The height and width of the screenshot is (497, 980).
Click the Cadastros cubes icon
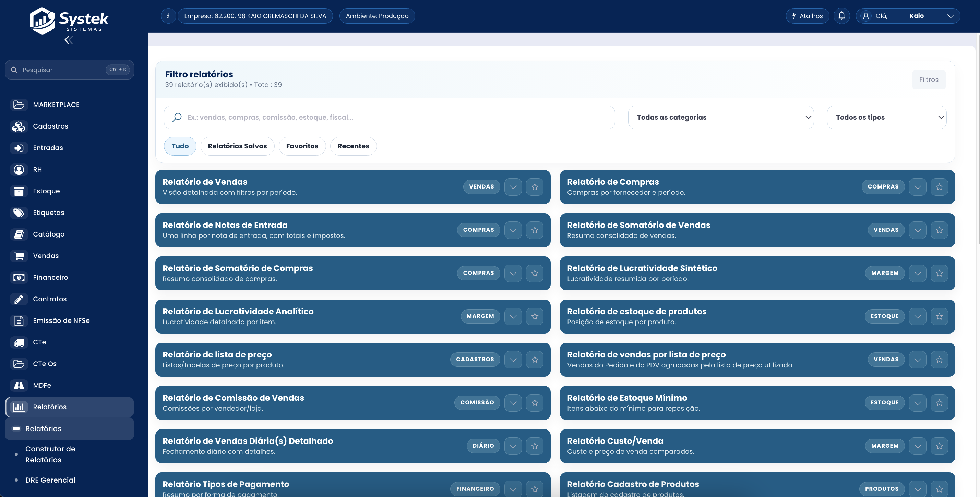coord(19,126)
